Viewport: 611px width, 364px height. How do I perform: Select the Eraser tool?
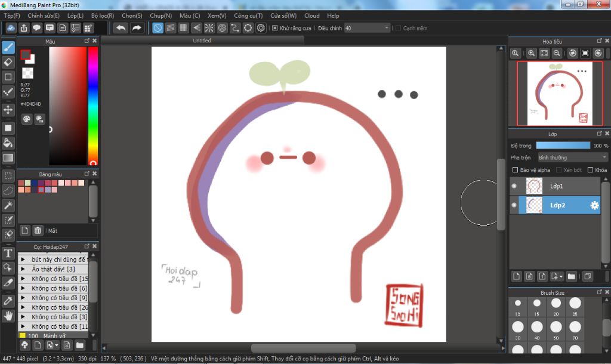click(8, 62)
